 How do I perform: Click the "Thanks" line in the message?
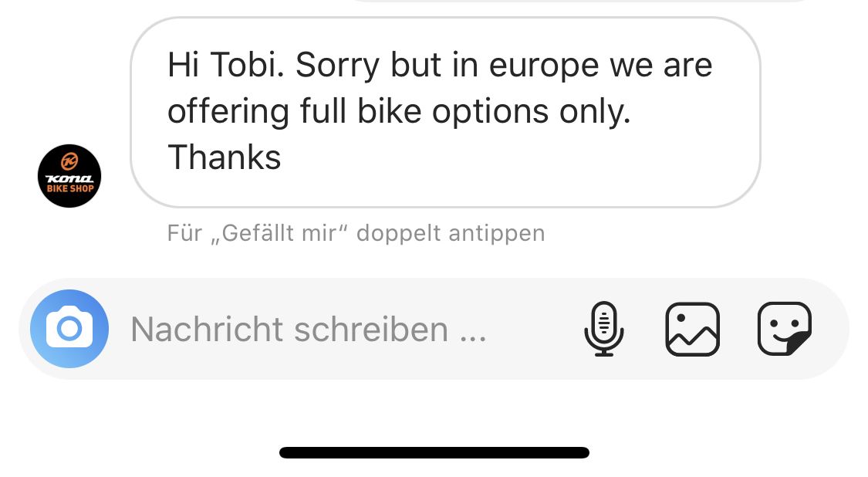pyautogui.click(x=225, y=157)
